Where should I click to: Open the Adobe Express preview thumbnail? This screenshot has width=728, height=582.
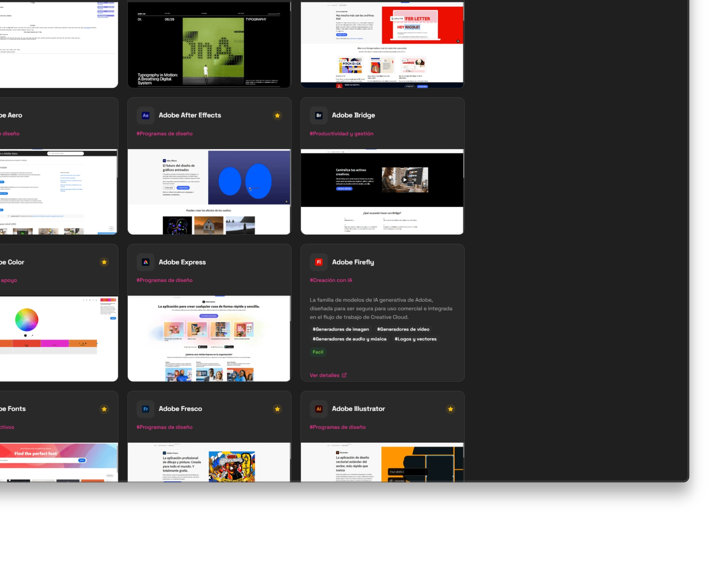pos(209,338)
